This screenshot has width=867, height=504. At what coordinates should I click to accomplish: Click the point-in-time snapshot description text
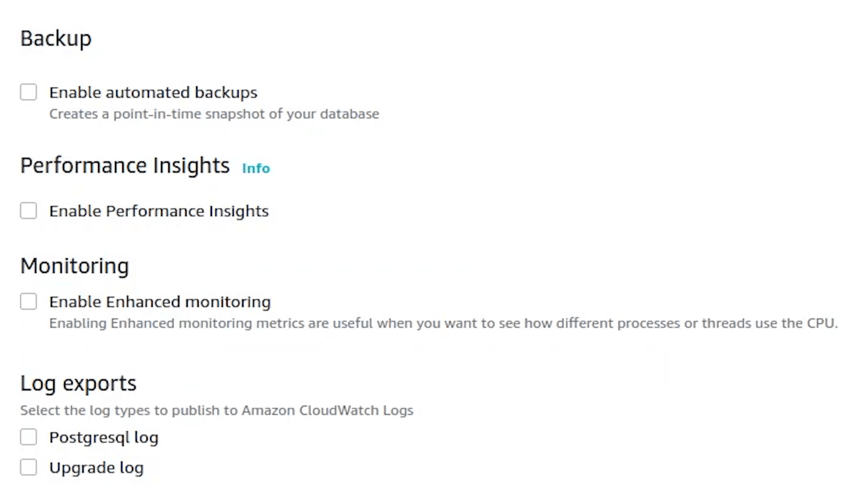(x=214, y=114)
